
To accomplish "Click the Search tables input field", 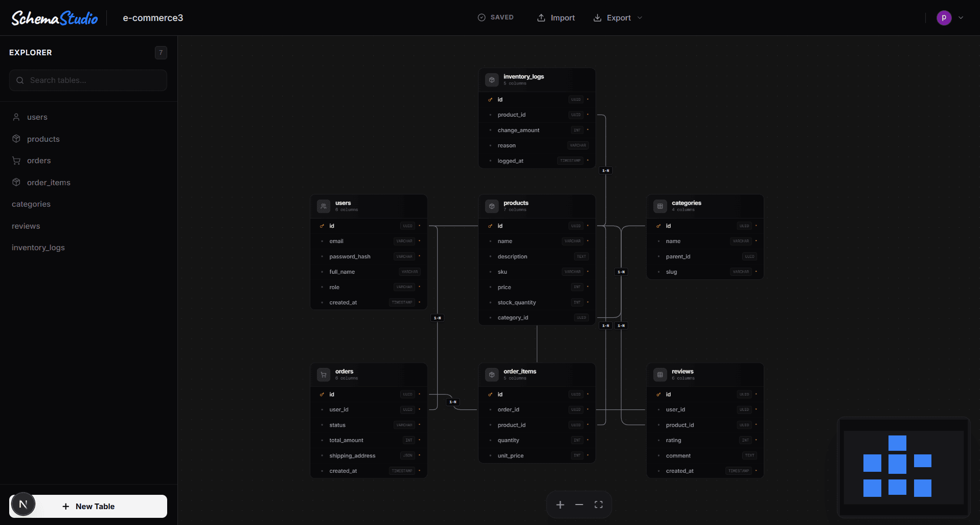I will 88,80.
